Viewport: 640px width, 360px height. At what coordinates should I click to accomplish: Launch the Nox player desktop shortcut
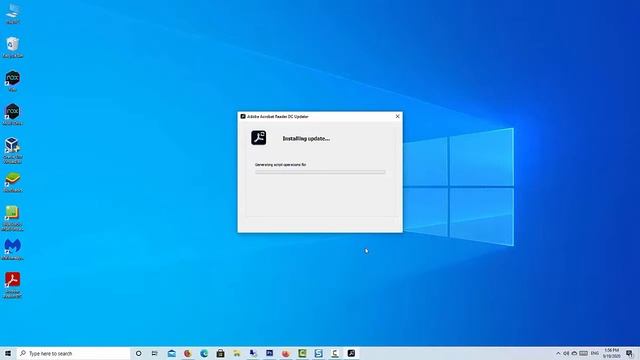pos(13,80)
